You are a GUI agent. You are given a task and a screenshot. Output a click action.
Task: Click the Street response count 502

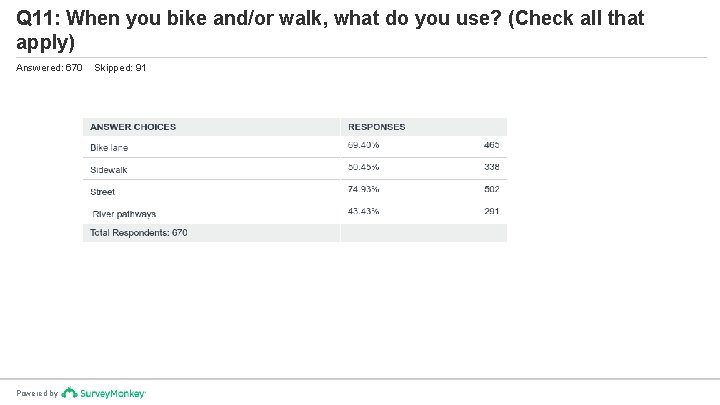coord(490,190)
